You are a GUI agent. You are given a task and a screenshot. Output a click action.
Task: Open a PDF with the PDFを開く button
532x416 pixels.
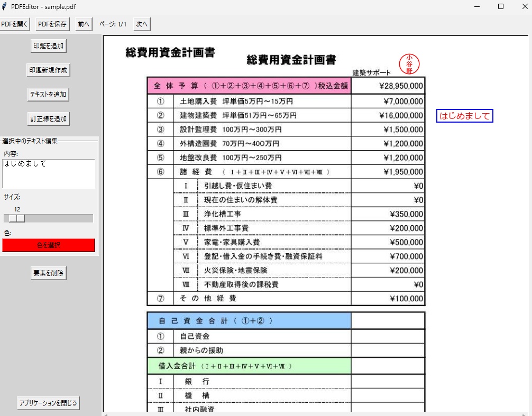(x=15, y=24)
